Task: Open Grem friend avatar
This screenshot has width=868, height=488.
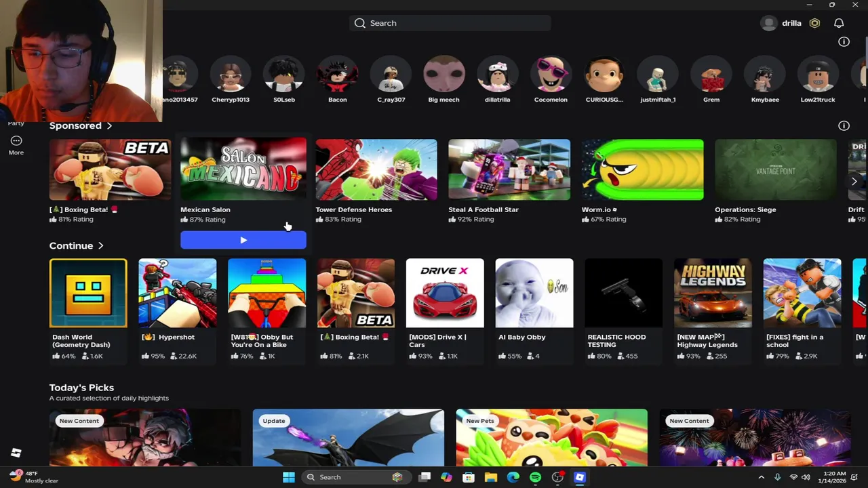Action: point(711,75)
